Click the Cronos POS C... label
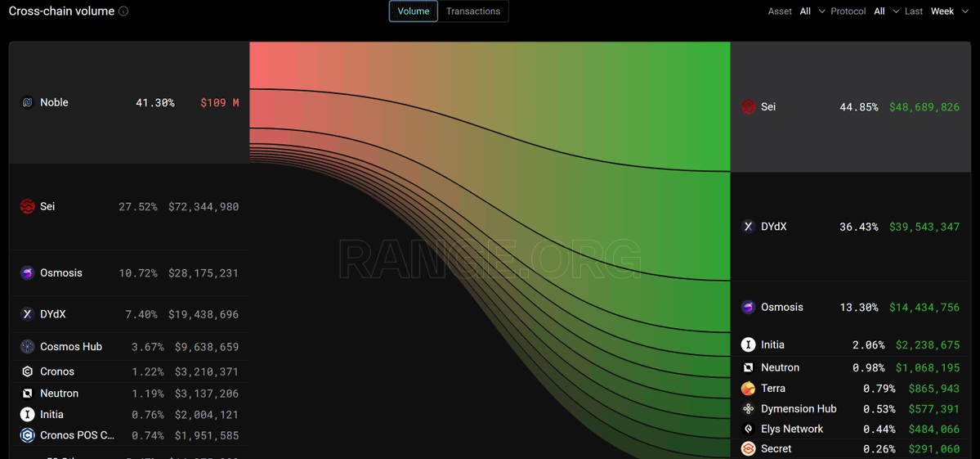Viewport: 980px width, 459px height. 77,435
